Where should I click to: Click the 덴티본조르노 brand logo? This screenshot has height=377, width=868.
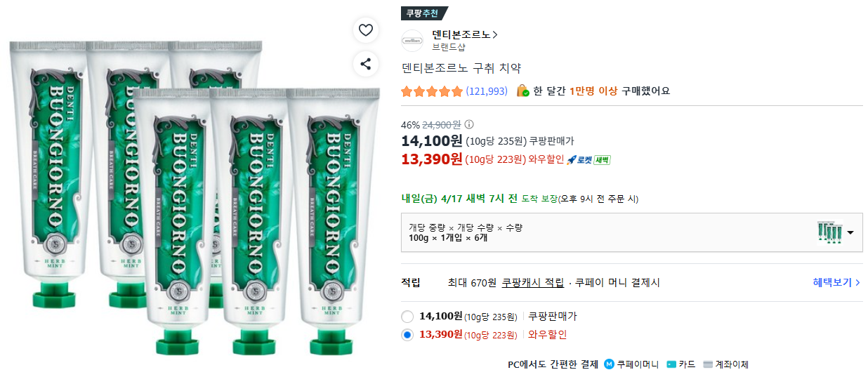click(412, 41)
